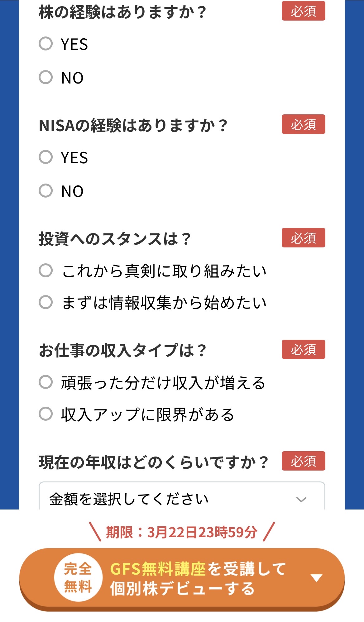This screenshot has height=622, width=364.
Task: Pick 頑張った分だけ収入が増える option
Action: (x=46, y=382)
